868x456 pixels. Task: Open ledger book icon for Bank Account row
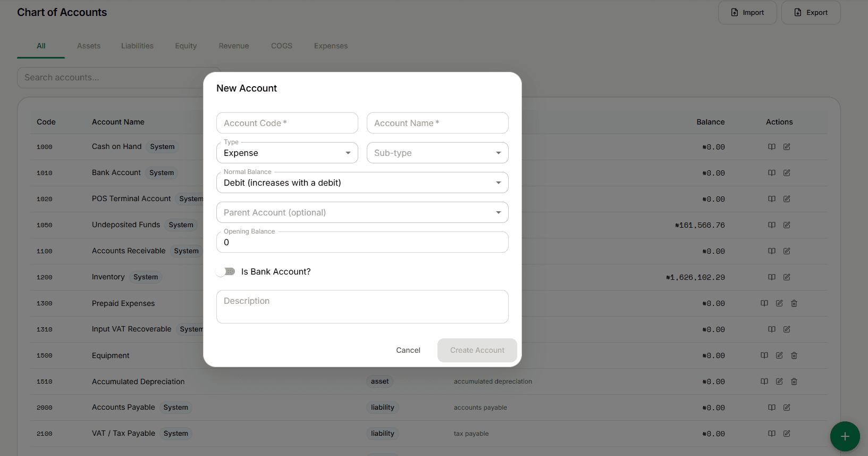click(x=772, y=173)
